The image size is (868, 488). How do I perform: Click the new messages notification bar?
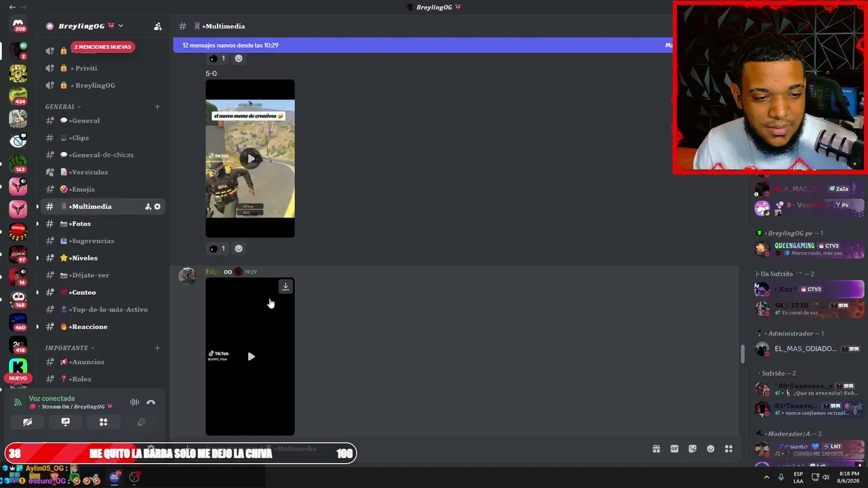[x=422, y=45]
